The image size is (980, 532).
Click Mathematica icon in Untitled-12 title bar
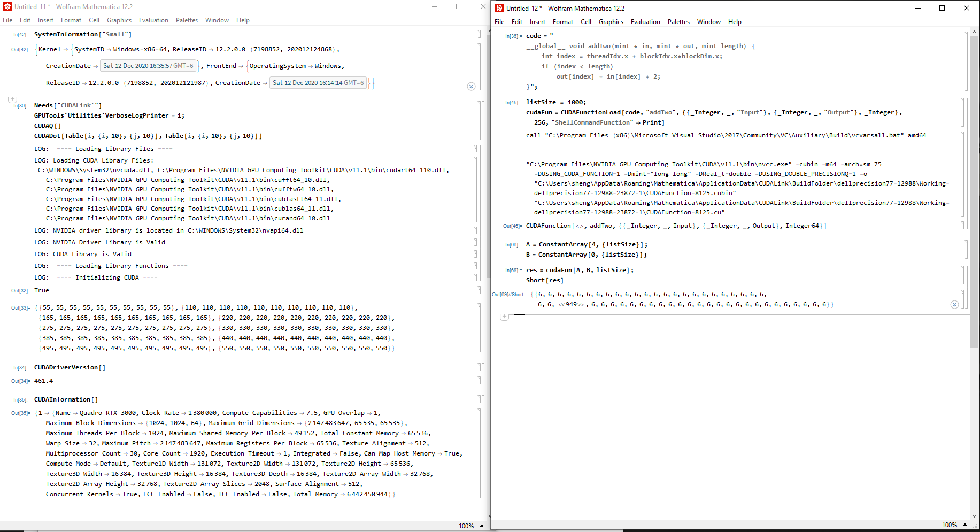click(x=499, y=8)
